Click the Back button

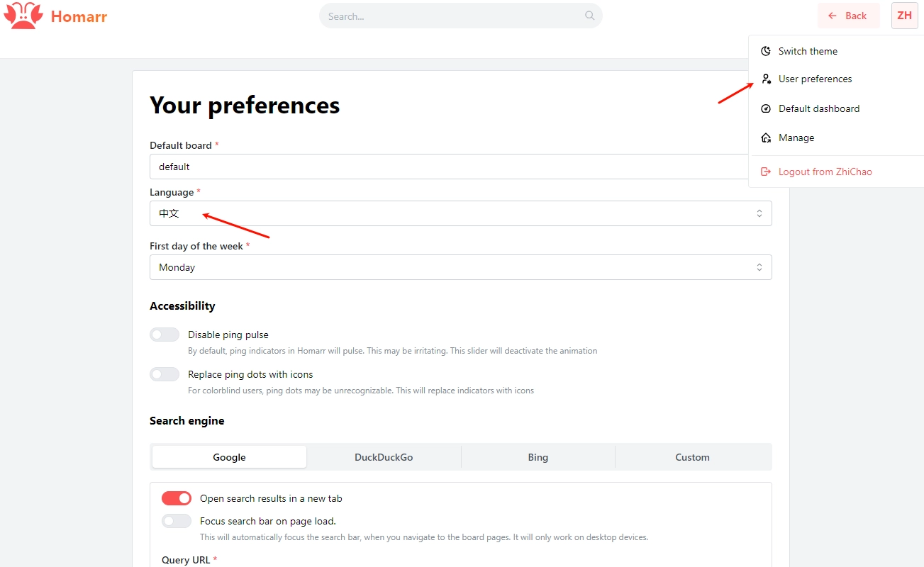point(849,15)
